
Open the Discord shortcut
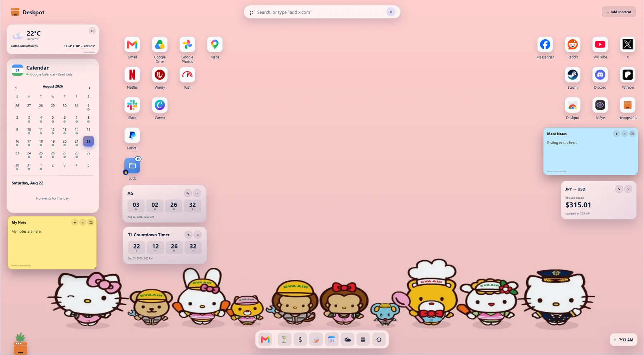click(600, 75)
